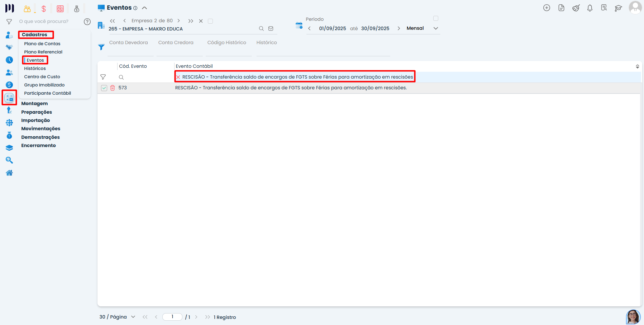Screen dimensions: 644x325
Task: Open the assistant avatar at the bottom right
Action: (x=633, y=317)
